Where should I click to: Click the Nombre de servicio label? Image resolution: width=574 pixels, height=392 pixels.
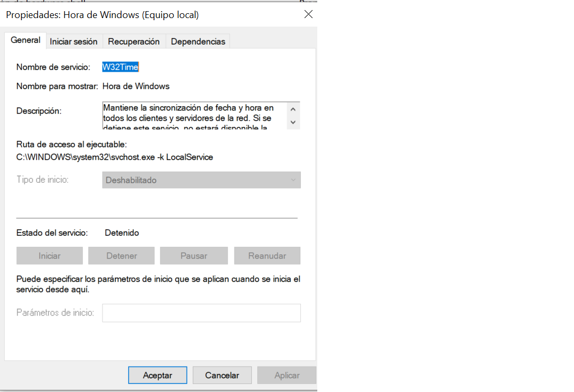coord(53,67)
